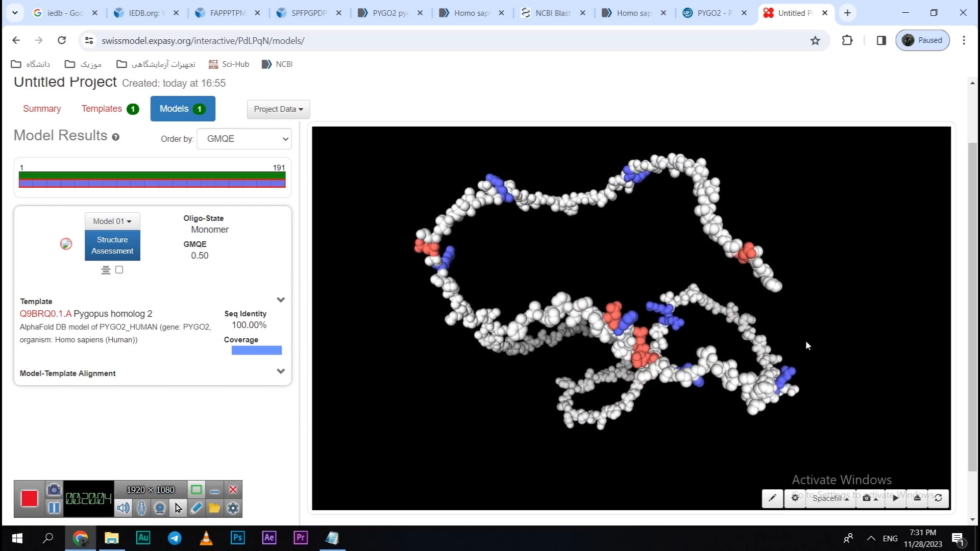Click the Structure Assessment button
This screenshot has width=980, height=551.
[x=112, y=245]
